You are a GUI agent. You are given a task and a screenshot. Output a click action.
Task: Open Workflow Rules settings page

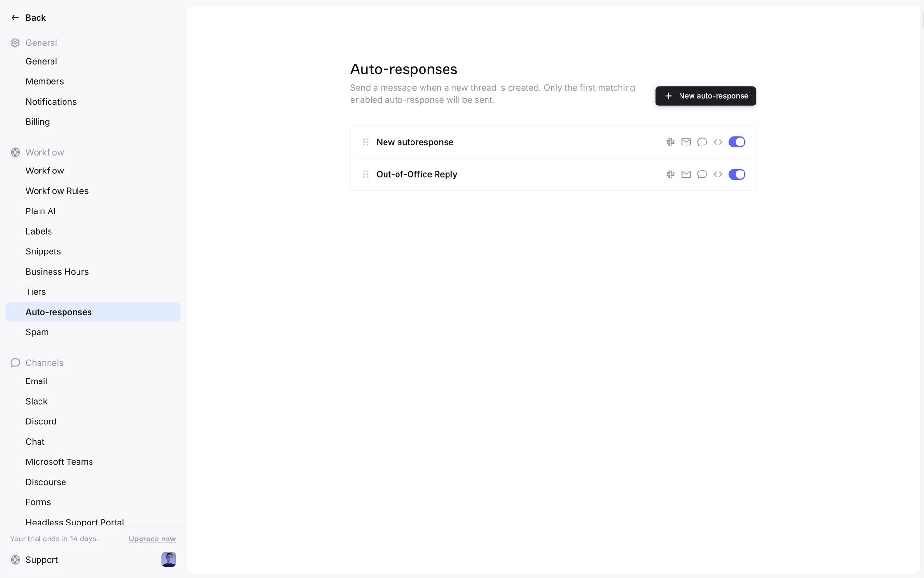(57, 191)
